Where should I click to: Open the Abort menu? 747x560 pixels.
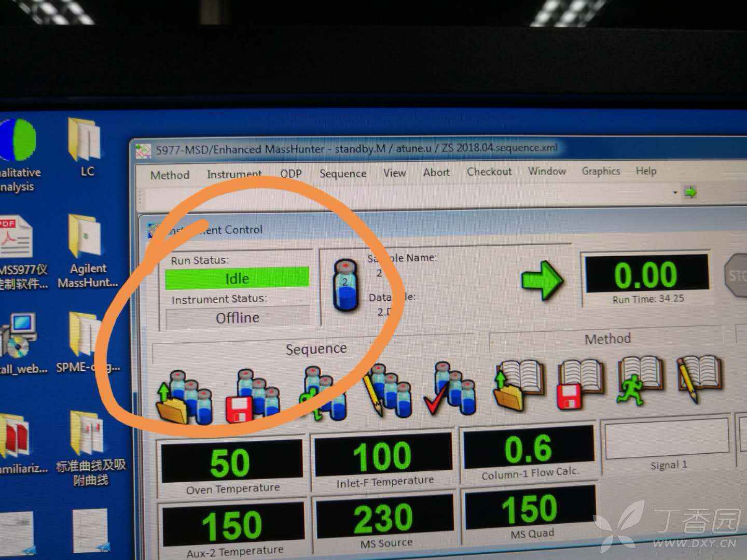[x=436, y=172]
